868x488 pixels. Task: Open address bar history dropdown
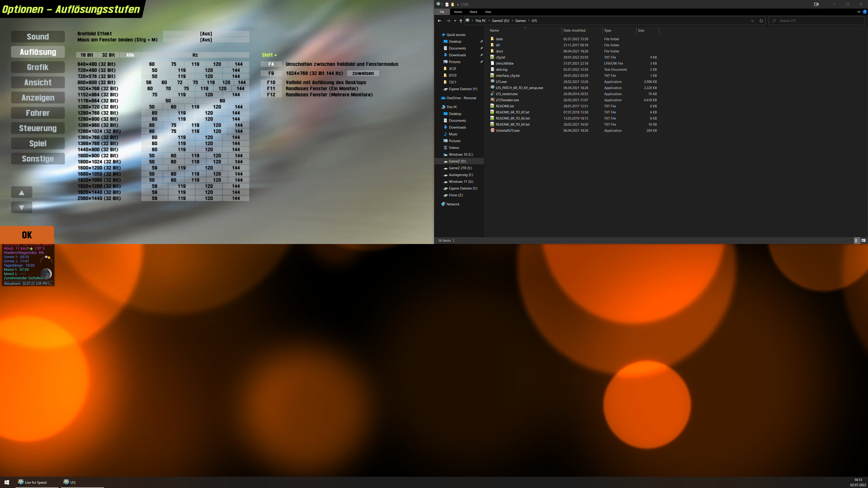752,21
